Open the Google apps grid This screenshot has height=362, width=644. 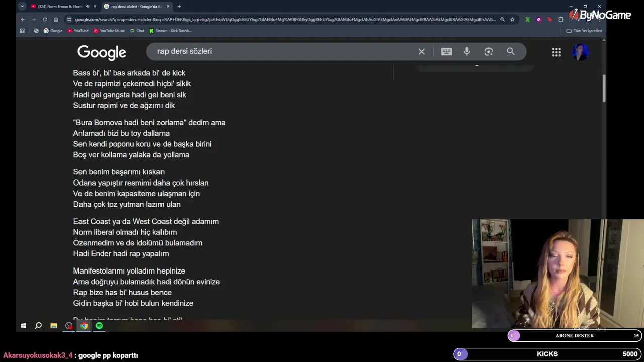(x=556, y=52)
